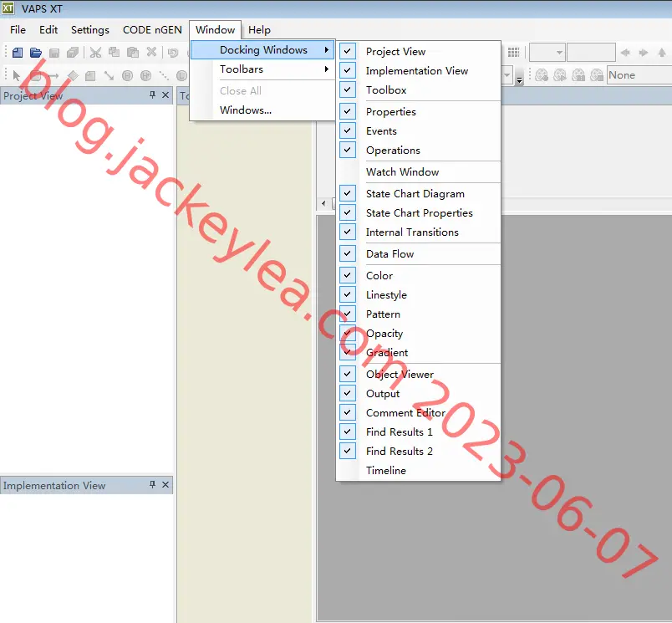Image resolution: width=672 pixels, height=623 pixels.
Task: Click the grid toggle toolbar icon
Action: point(513,53)
